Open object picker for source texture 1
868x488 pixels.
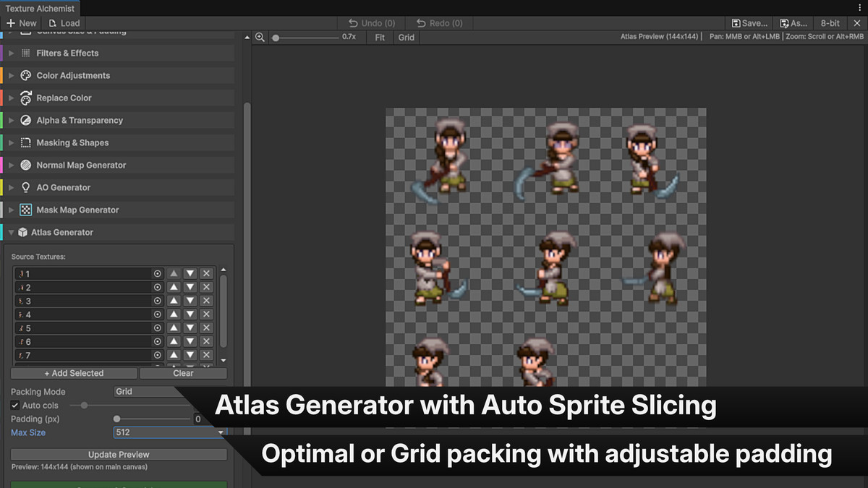click(x=157, y=274)
